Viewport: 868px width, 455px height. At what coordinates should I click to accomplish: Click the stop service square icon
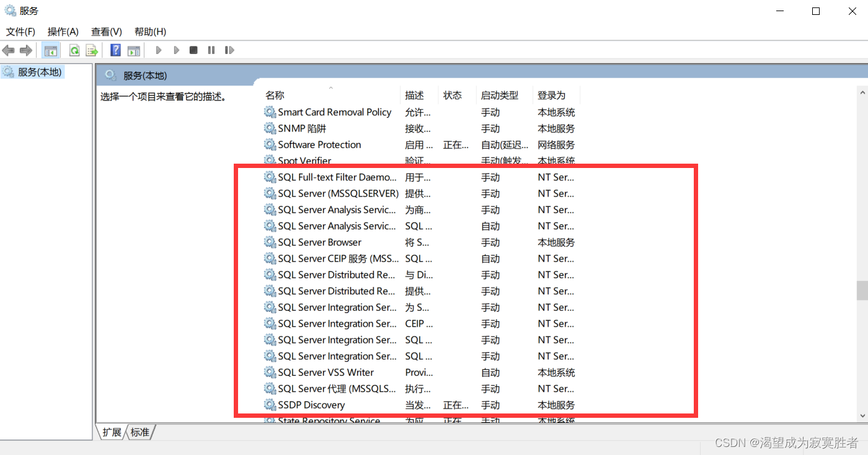point(193,50)
